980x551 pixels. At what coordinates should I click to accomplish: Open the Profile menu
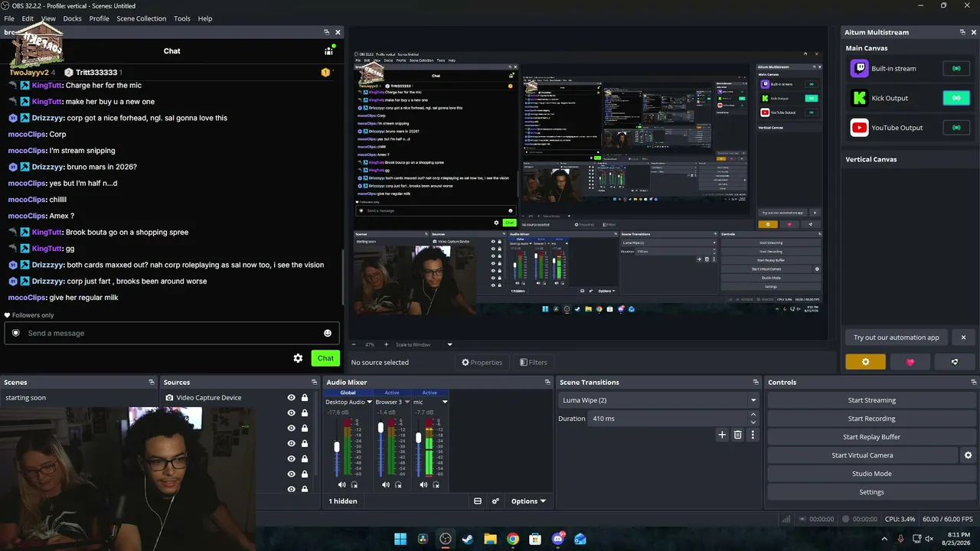[x=100, y=18]
